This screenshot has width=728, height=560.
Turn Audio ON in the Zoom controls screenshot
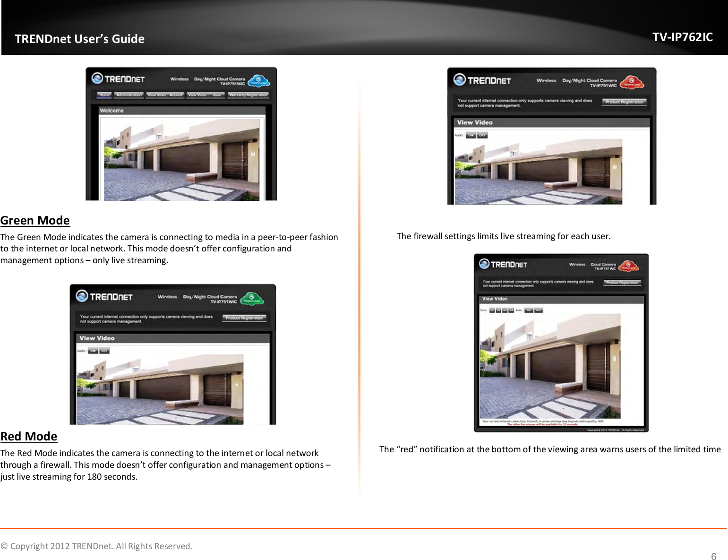[529, 310]
